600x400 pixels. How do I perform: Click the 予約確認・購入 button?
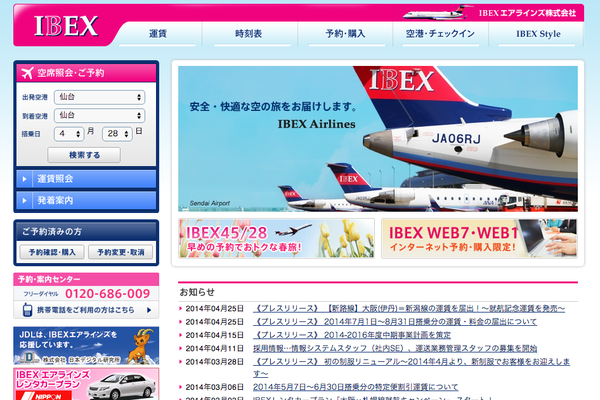[x=52, y=252]
